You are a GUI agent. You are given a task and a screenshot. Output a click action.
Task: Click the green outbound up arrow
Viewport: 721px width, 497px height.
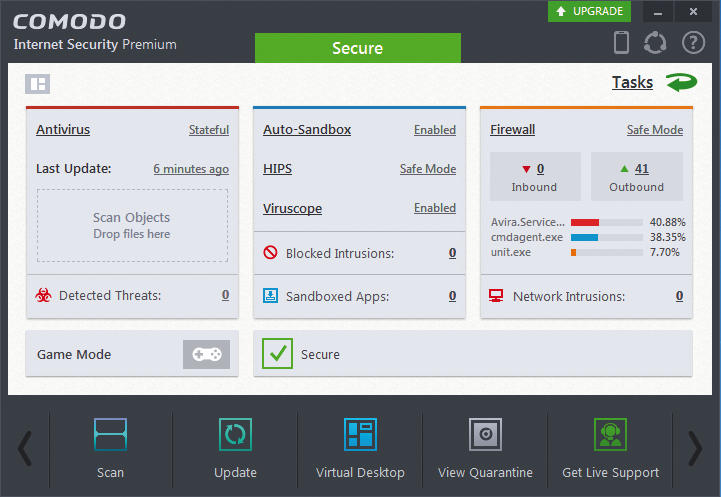point(624,169)
